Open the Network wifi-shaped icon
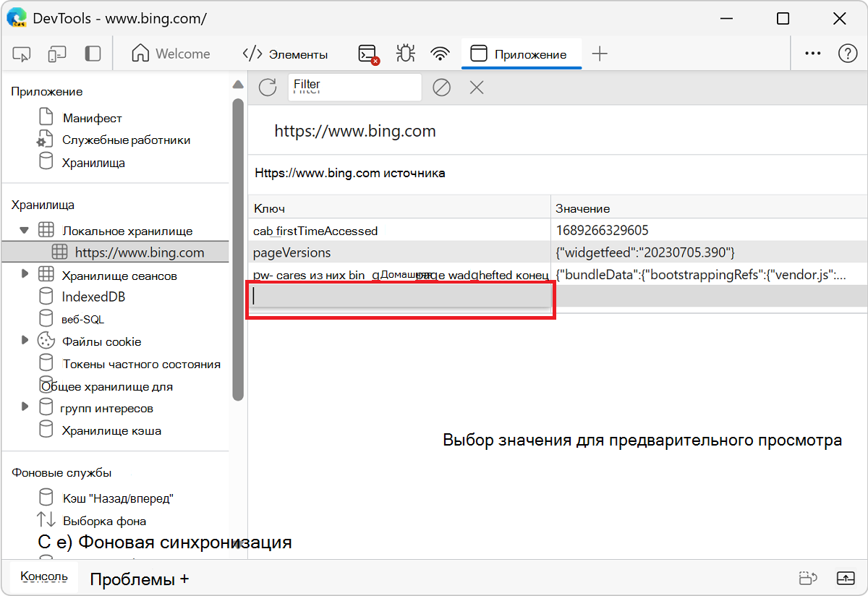This screenshot has width=868, height=596. (439, 54)
